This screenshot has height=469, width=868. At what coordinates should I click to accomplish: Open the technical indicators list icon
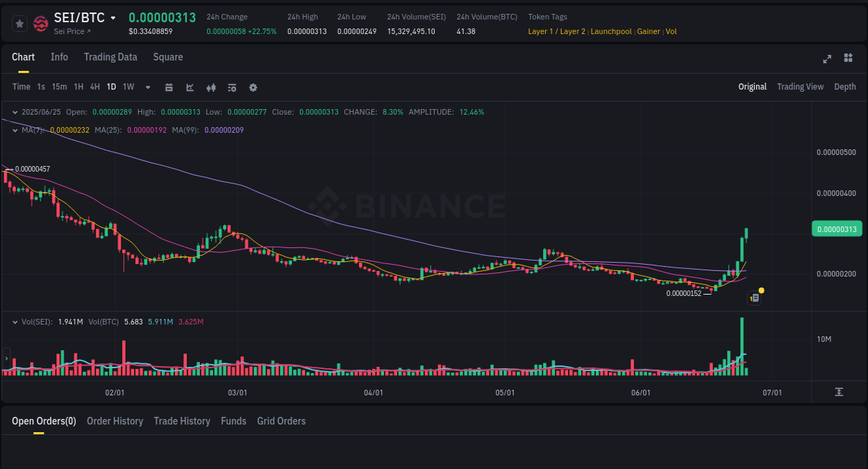[232, 87]
